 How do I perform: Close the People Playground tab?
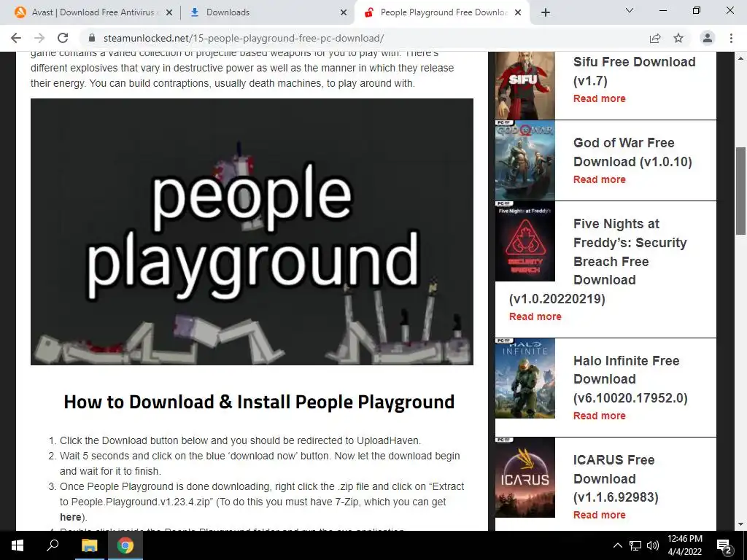pos(519,12)
